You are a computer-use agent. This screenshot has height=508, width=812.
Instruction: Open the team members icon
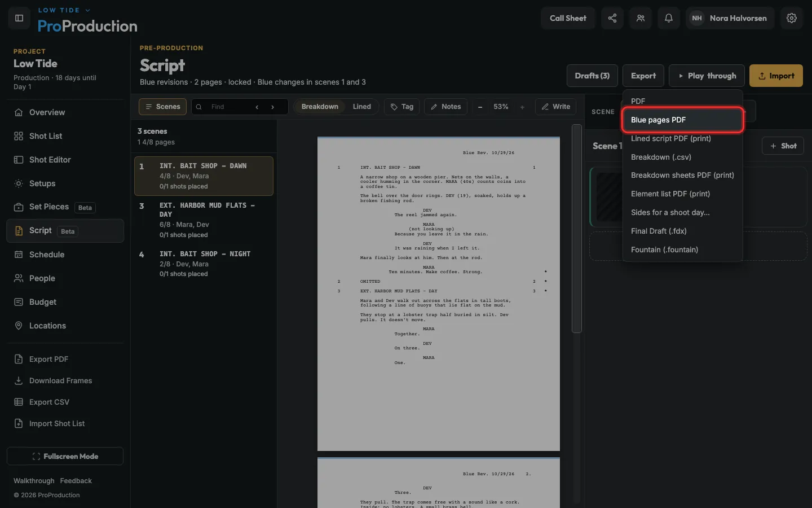click(x=641, y=18)
